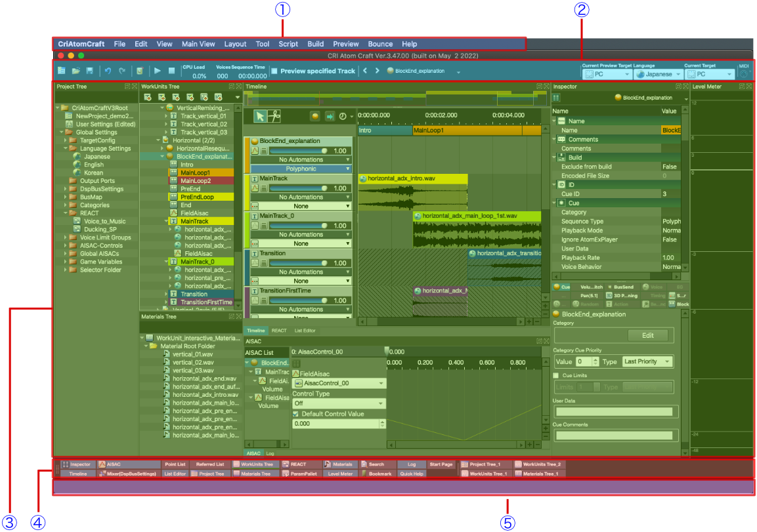
Task: Toggle the Cue Limits checkbox
Action: (x=555, y=375)
